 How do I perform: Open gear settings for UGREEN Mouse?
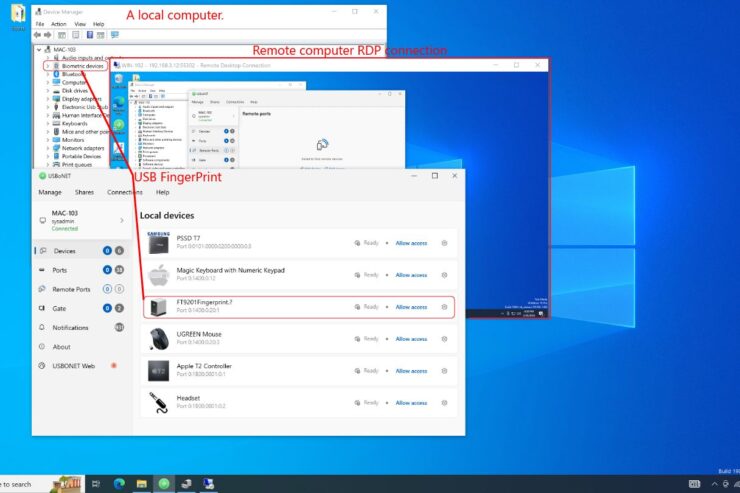coord(444,339)
